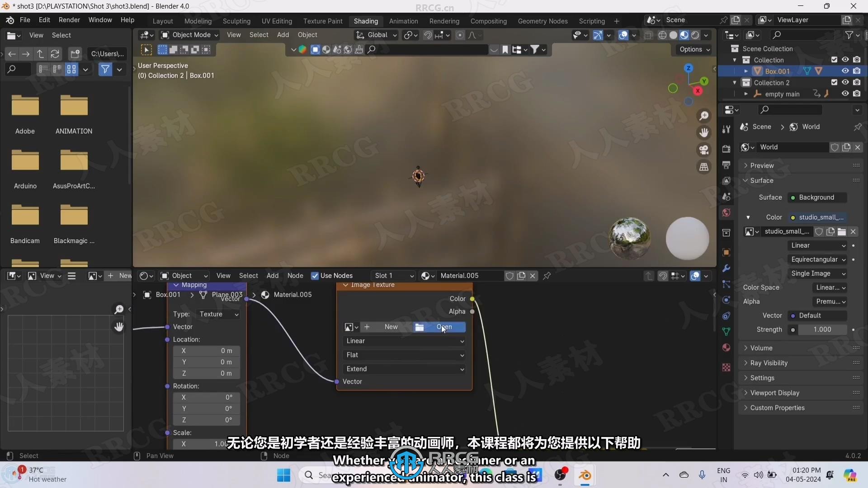Open the Object Data properties tab
The height and width of the screenshot is (488, 868).
click(726, 331)
